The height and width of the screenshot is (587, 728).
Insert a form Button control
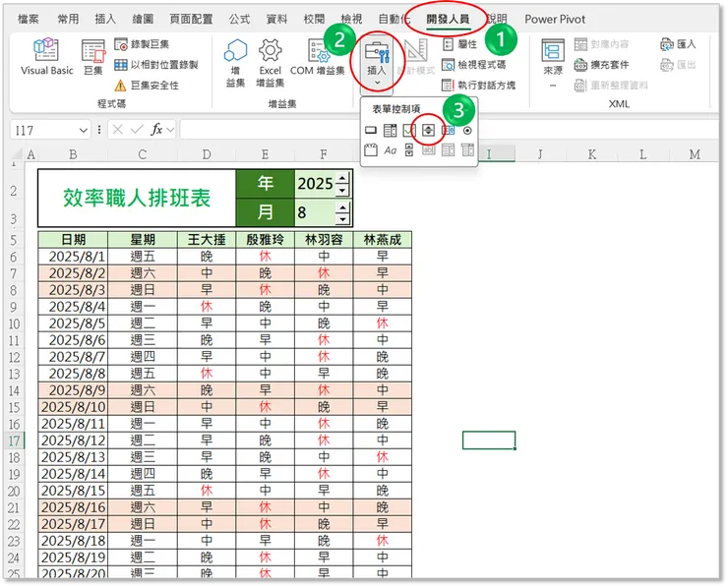(x=371, y=131)
